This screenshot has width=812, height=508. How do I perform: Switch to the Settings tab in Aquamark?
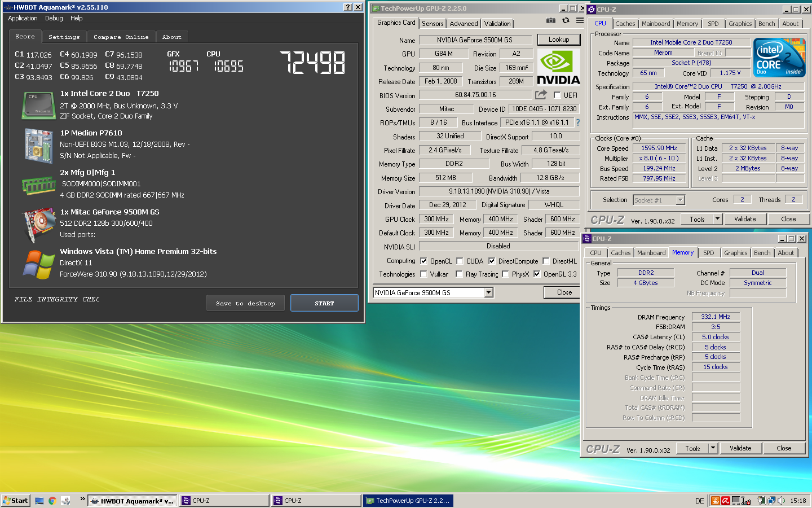pos(64,37)
